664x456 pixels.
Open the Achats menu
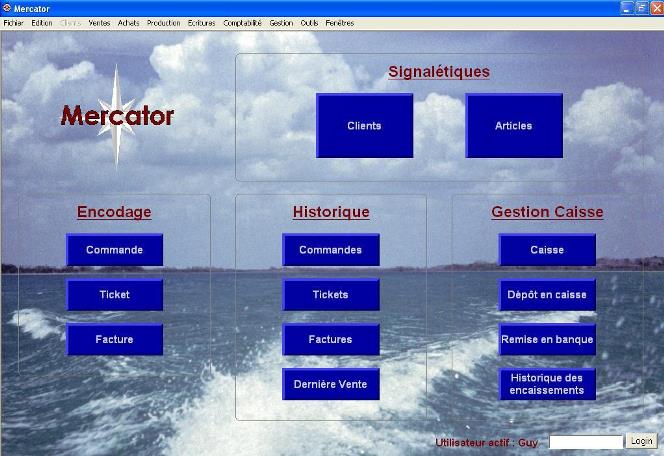coord(128,22)
